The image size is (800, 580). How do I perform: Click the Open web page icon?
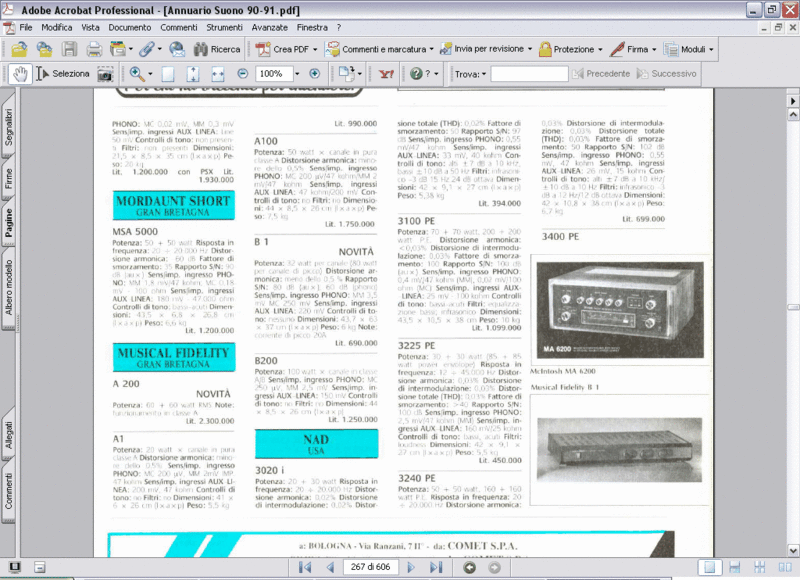point(44,49)
